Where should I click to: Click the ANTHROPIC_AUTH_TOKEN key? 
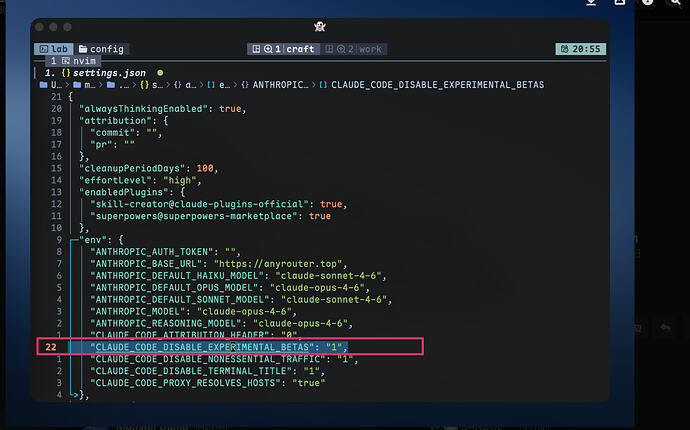click(x=154, y=252)
